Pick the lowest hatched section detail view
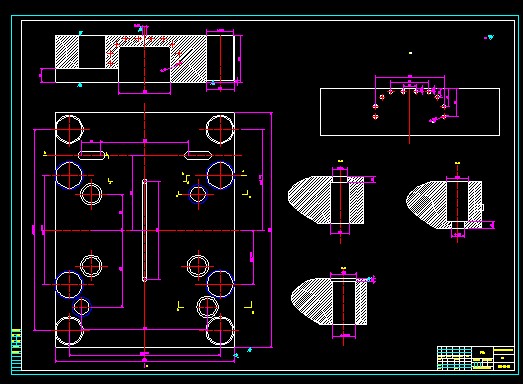This screenshot has width=523, height=384. (x=329, y=301)
